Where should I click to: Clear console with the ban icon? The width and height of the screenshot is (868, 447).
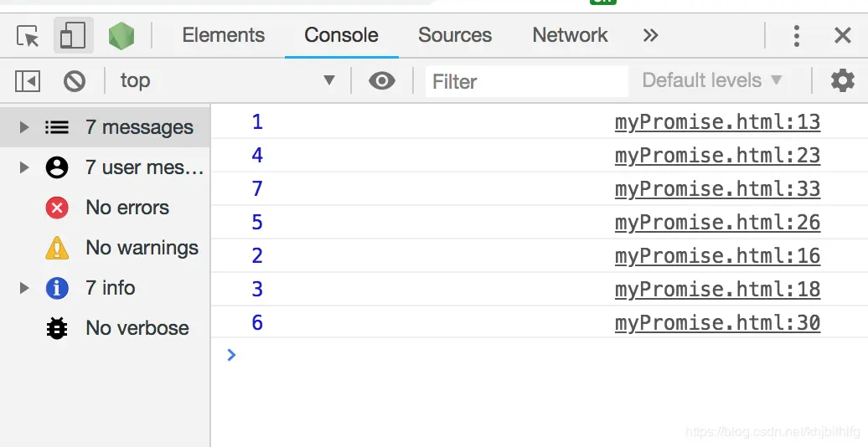point(75,80)
